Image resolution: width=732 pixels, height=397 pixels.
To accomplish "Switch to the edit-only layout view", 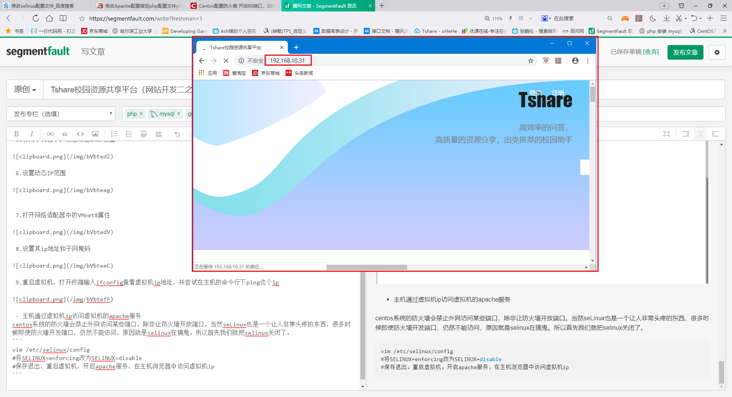I will coord(685,134).
